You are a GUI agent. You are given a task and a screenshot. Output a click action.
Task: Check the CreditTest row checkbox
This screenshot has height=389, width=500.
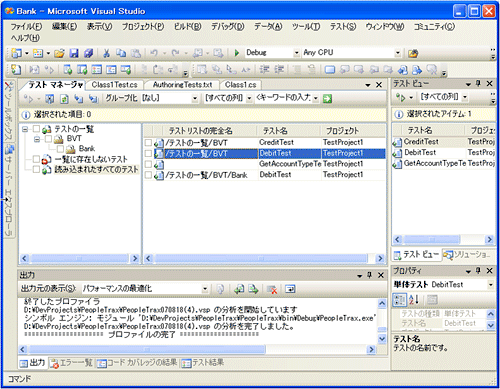[148, 143]
